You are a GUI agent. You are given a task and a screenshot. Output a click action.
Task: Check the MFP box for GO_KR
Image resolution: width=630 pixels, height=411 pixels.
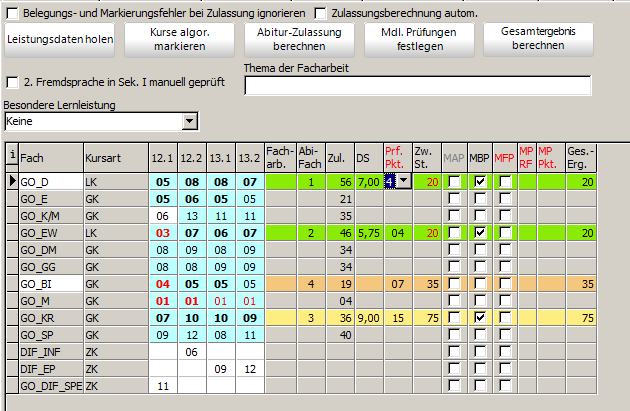point(505,318)
